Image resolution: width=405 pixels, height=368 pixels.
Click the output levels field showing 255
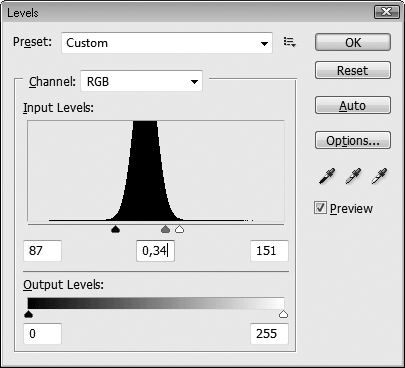[x=269, y=333]
